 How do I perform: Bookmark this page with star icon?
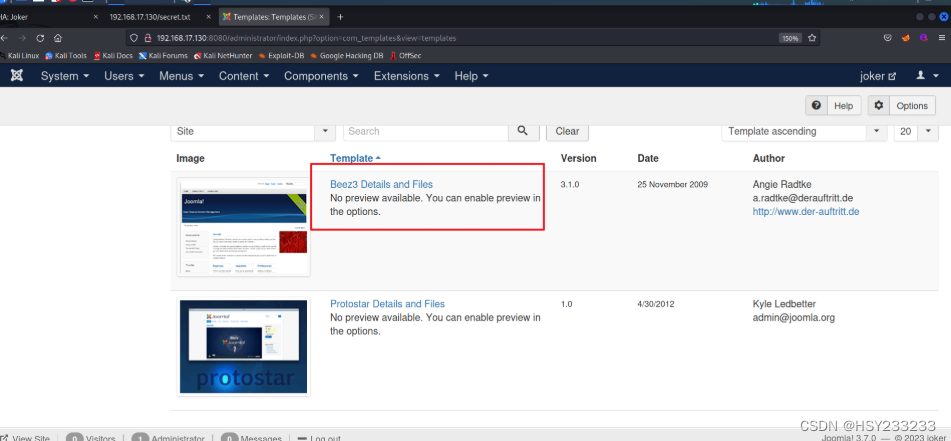point(812,38)
